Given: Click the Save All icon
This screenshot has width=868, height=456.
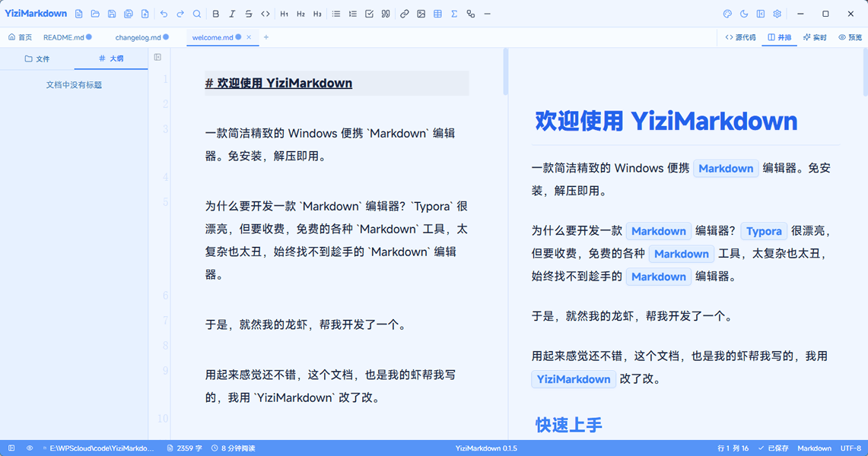Looking at the screenshot, I should pyautogui.click(x=129, y=14).
